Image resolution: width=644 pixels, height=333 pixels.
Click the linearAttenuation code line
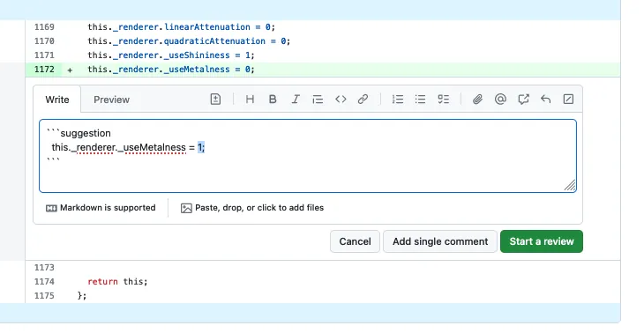(x=181, y=27)
